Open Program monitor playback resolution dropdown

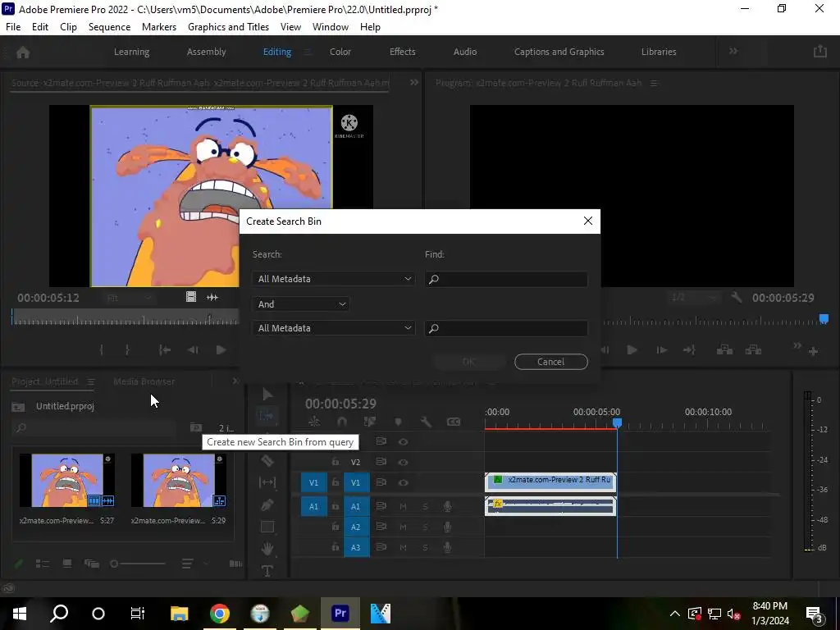(694, 297)
